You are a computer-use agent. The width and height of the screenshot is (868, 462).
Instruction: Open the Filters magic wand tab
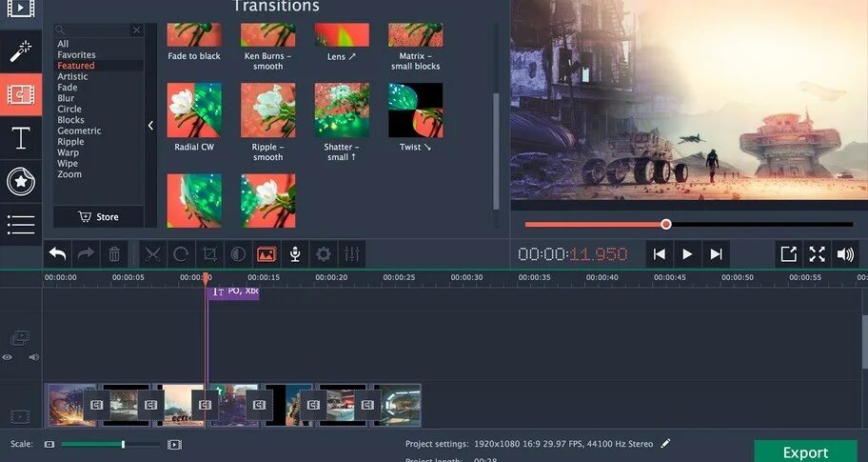pyautogui.click(x=21, y=51)
